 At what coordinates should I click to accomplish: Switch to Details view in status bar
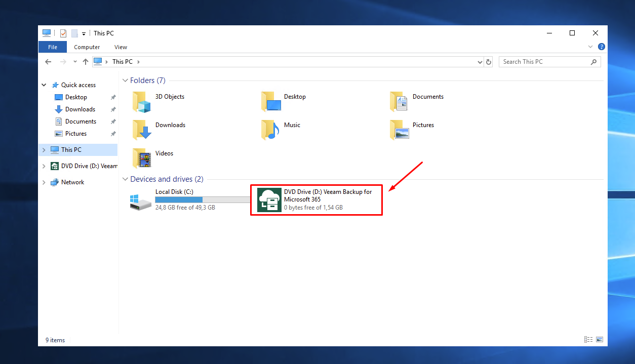click(588, 340)
